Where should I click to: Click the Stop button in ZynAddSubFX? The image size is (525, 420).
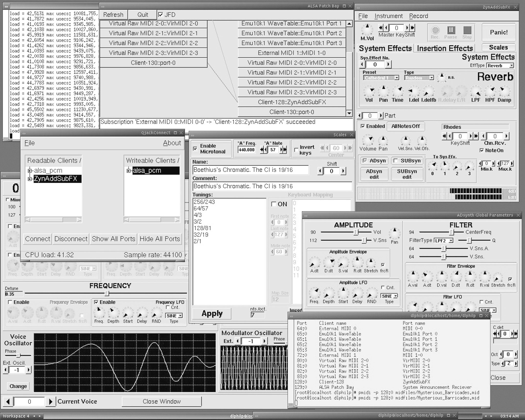[x=467, y=30]
